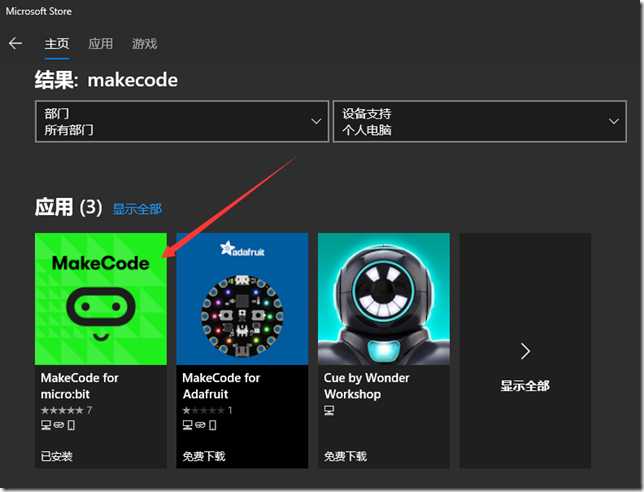This screenshot has width=644, height=492.
Task: Switch to the 游戏 tab
Action: click(144, 43)
